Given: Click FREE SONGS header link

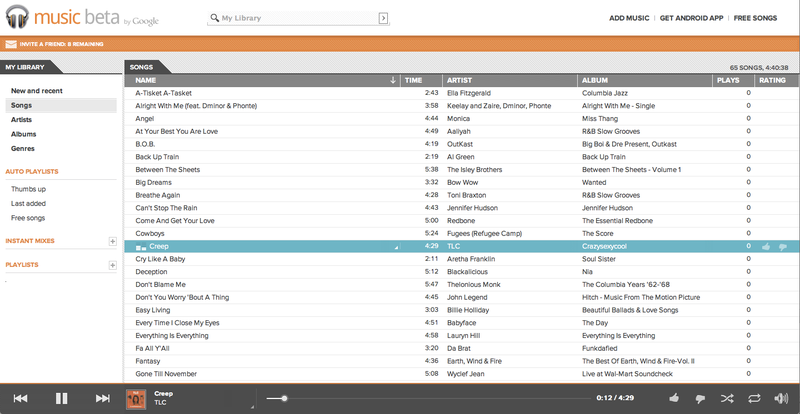Looking at the screenshot, I should point(755,18).
